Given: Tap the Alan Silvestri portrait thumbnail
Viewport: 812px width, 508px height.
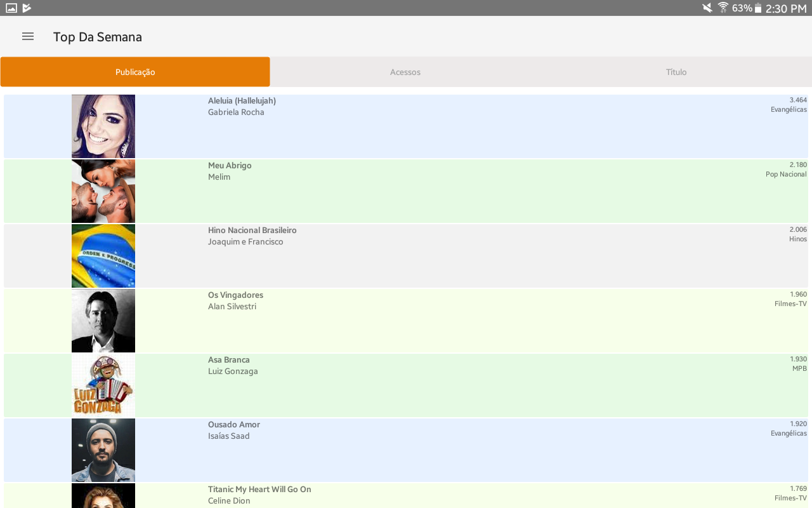Looking at the screenshot, I should pyautogui.click(x=103, y=321).
